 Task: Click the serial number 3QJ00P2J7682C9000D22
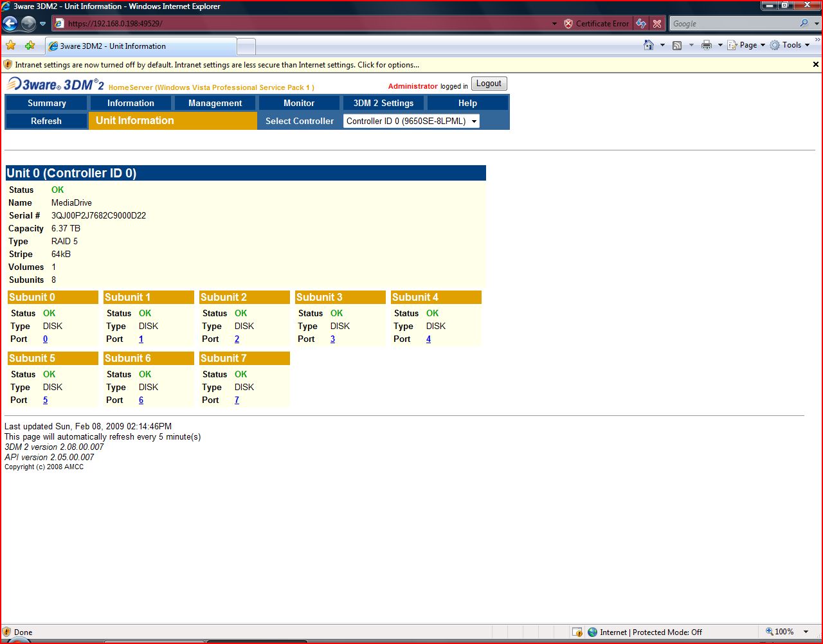point(98,215)
